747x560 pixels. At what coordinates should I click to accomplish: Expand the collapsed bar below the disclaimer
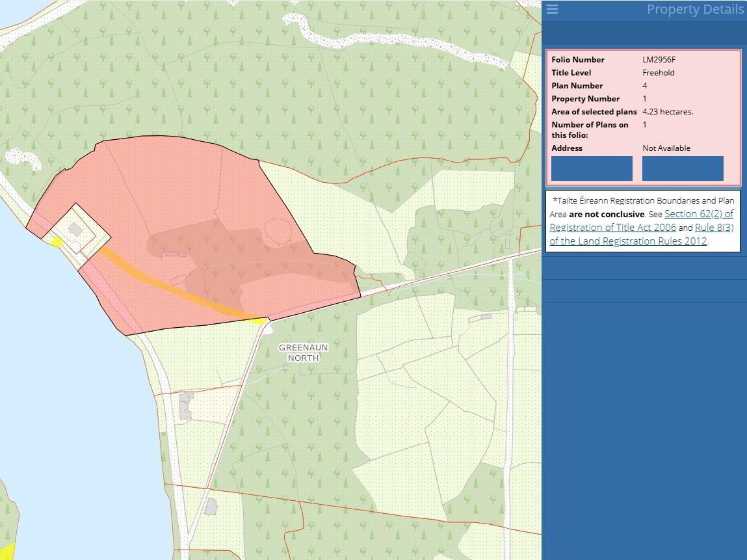click(x=644, y=268)
